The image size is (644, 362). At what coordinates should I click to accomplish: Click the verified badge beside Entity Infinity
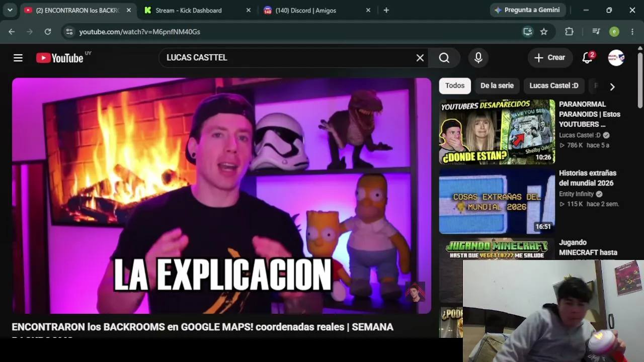point(599,194)
